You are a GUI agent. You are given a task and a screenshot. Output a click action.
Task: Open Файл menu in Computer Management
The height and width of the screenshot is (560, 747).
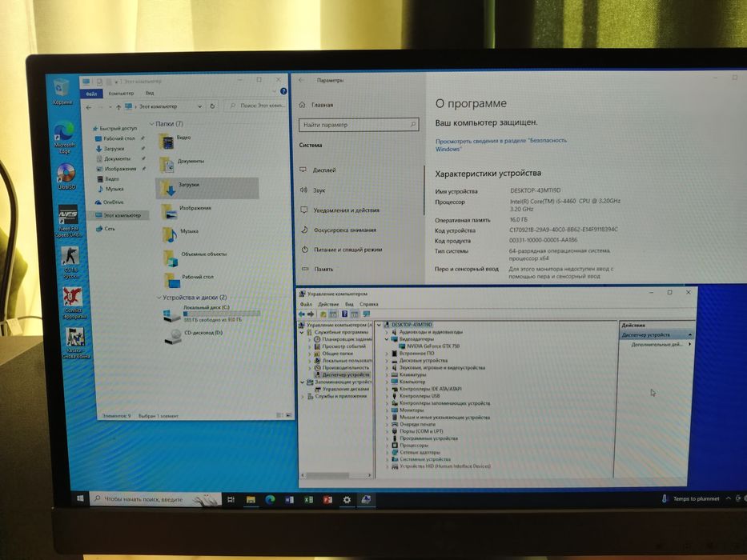click(305, 304)
